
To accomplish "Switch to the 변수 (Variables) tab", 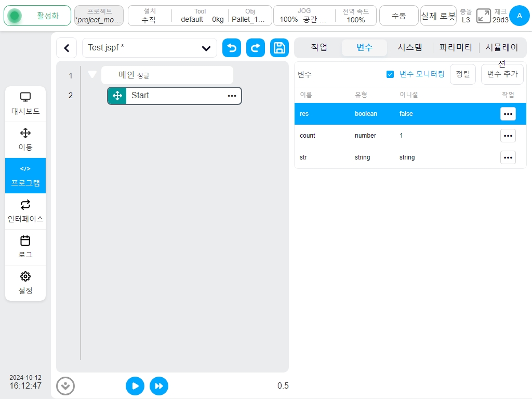I will tap(364, 47).
